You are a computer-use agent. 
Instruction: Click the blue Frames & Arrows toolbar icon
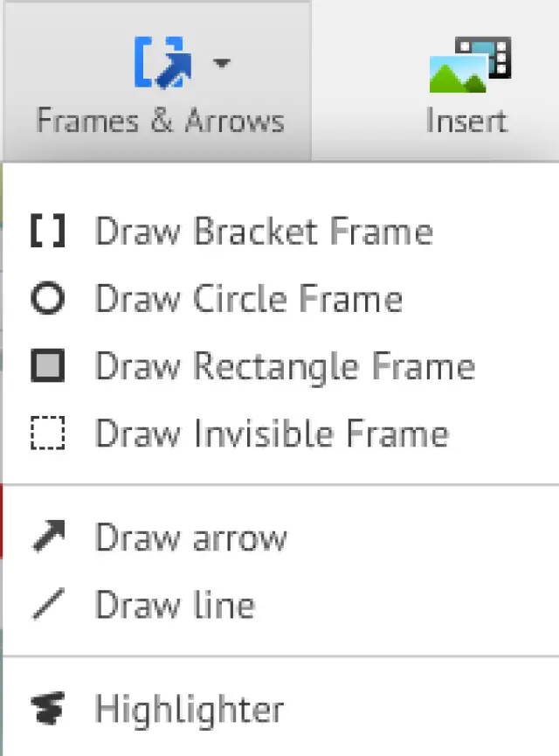click(162, 63)
